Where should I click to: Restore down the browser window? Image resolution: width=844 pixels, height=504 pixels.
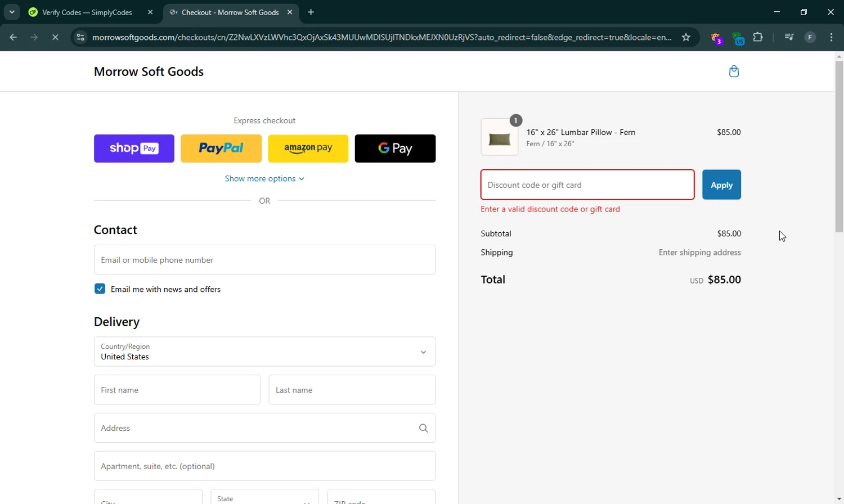[803, 12]
